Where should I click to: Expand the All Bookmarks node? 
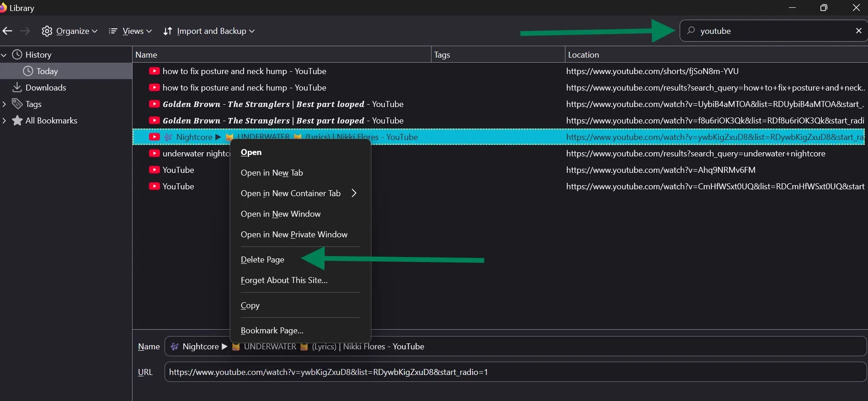[4, 120]
